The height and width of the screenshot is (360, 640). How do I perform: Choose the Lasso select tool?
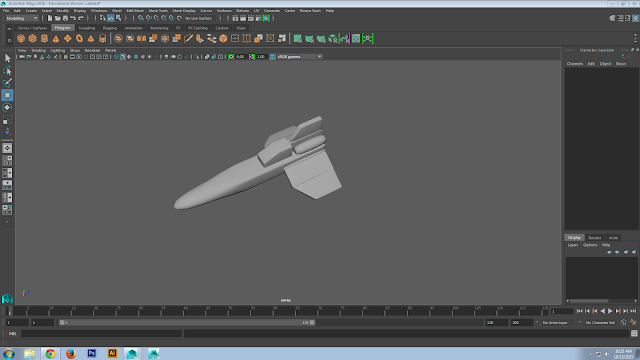click(x=7, y=71)
